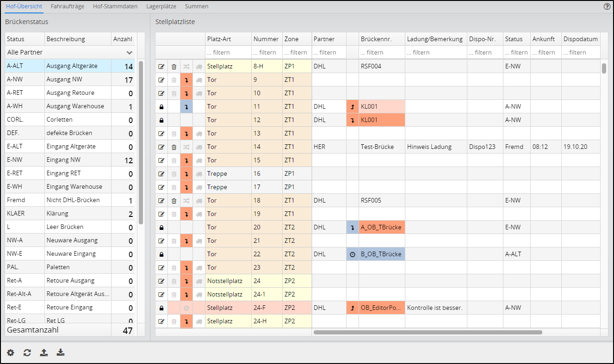
Task: Click the RSF005 bridge number cell
Action: point(382,201)
